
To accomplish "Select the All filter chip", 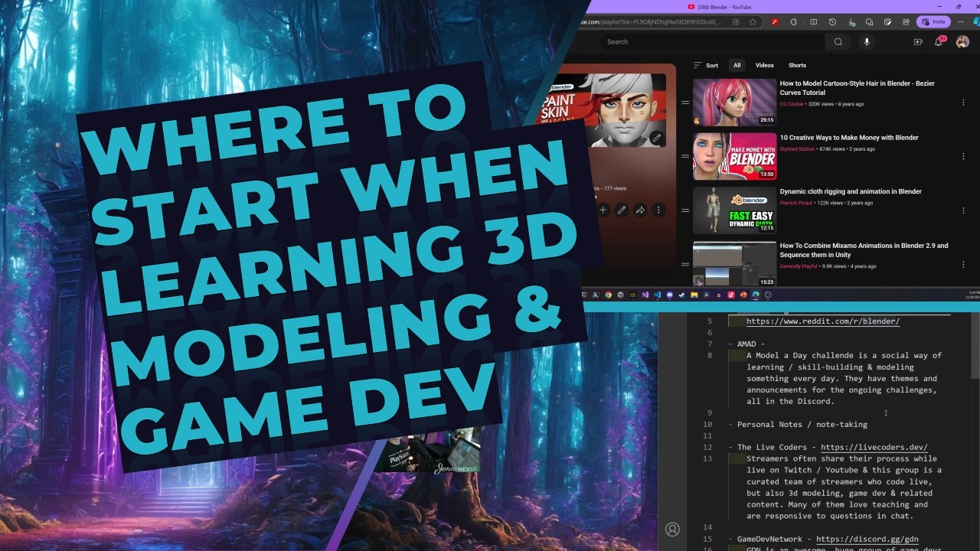I will 737,66.
